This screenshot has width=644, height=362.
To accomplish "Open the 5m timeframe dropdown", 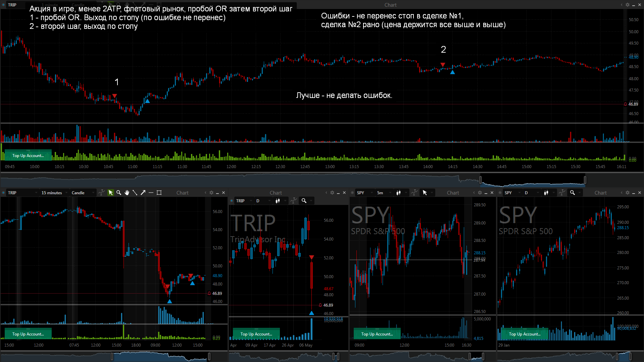I will coord(384,193).
